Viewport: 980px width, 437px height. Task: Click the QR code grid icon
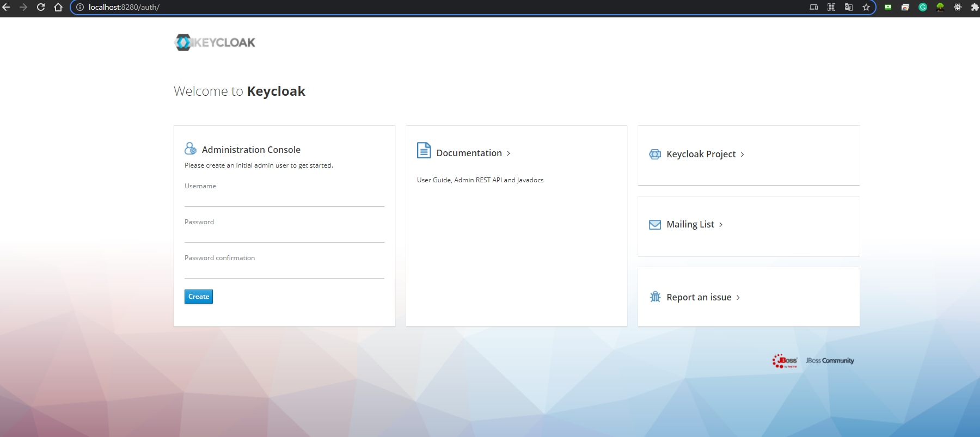[831, 7]
